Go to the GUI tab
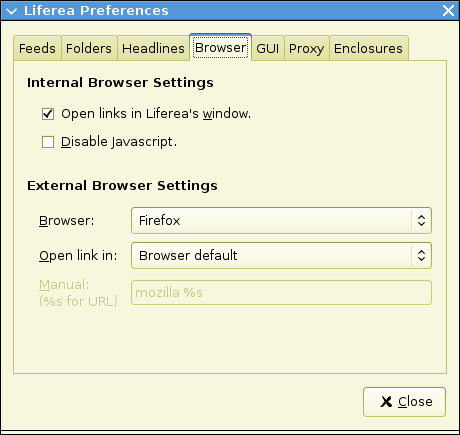The height and width of the screenshot is (435, 460). [268, 48]
